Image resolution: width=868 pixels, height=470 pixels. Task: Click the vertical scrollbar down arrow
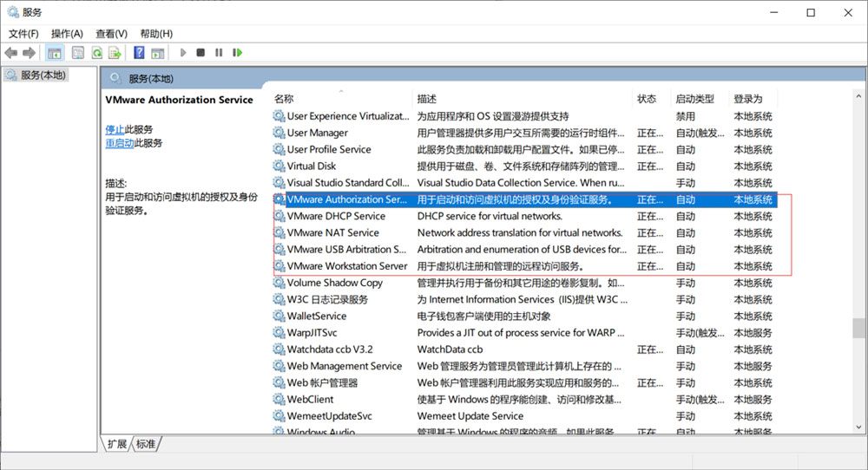858,427
